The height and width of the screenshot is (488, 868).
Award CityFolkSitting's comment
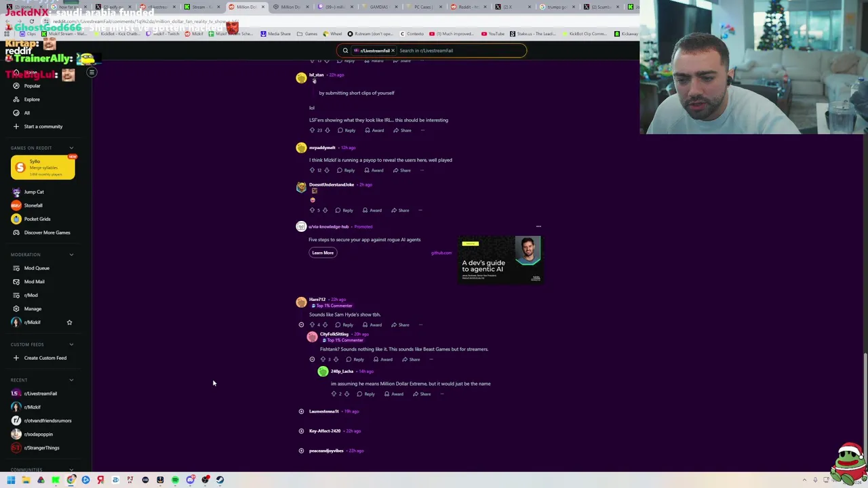[382, 359]
